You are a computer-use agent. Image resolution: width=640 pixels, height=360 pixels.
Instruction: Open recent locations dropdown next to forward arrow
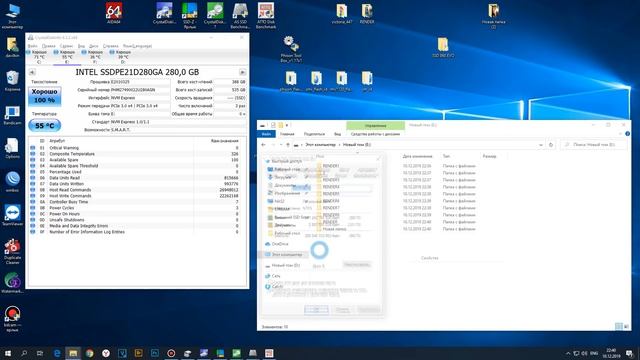(280, 145)
